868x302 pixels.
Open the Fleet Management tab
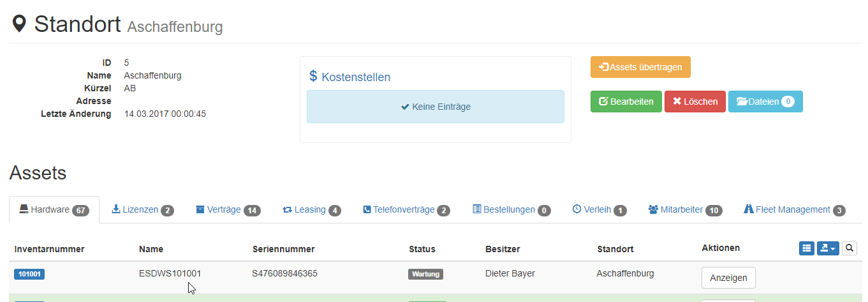(794, 210)
